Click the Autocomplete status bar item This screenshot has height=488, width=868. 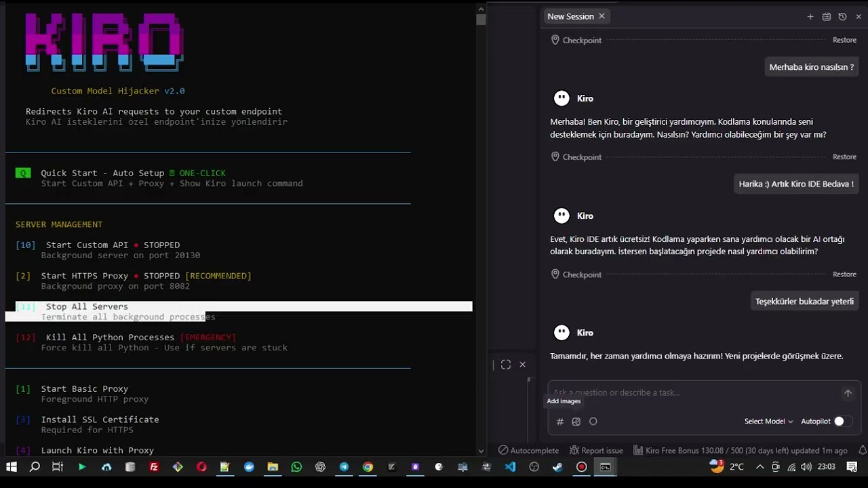coord(528,451)
